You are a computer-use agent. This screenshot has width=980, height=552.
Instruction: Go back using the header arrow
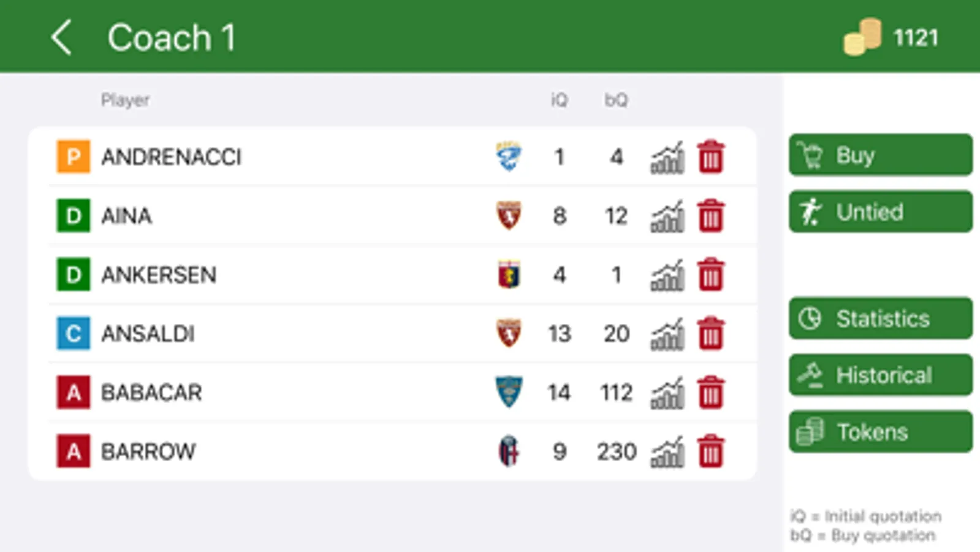pyautogui.click(x=62, y=37)
